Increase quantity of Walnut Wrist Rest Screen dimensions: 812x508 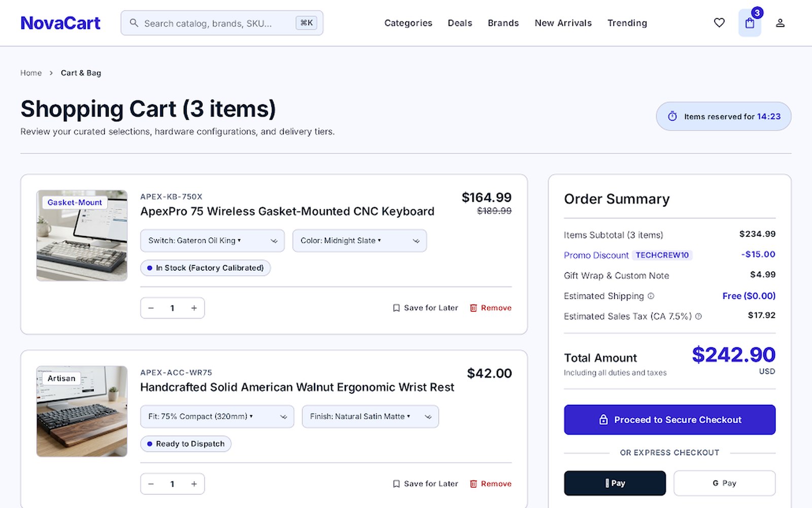click(194, 484)
